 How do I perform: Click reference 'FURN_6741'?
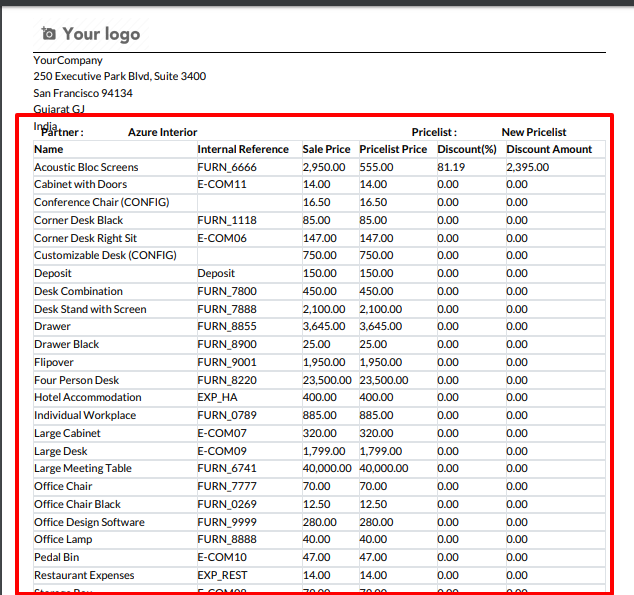[227, 468]
